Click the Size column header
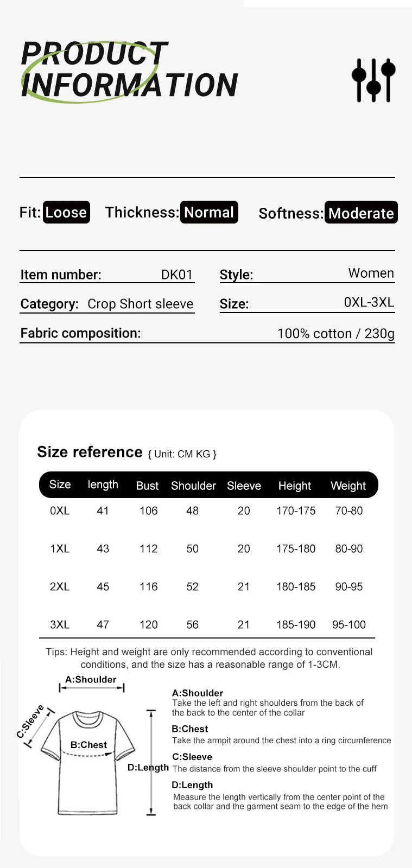Viewport: 412px width, 868px height. coord(60,484)
